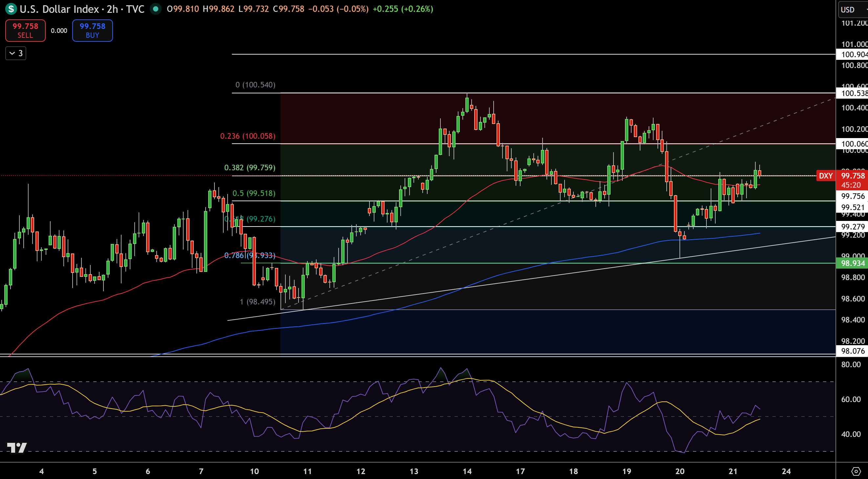Open the USD currency dropdown

tap(854, 10)
